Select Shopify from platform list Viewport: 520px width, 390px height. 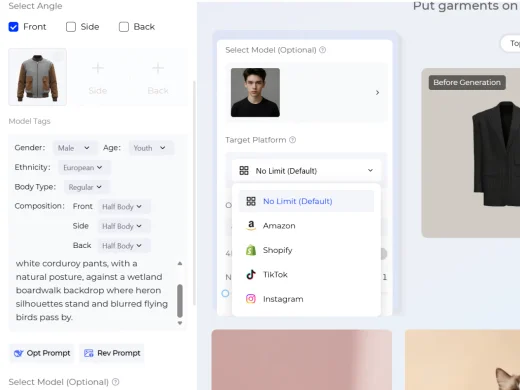tap(306, 250)
